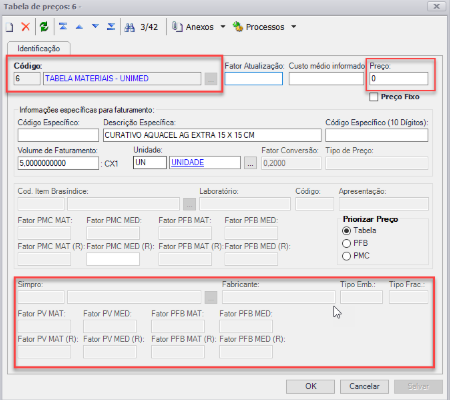Click the Fator PV MED (R) field

[x=110, y=352]
